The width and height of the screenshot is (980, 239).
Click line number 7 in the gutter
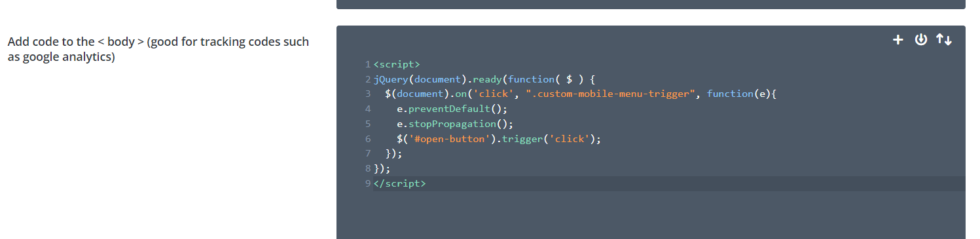click(368, 154)
